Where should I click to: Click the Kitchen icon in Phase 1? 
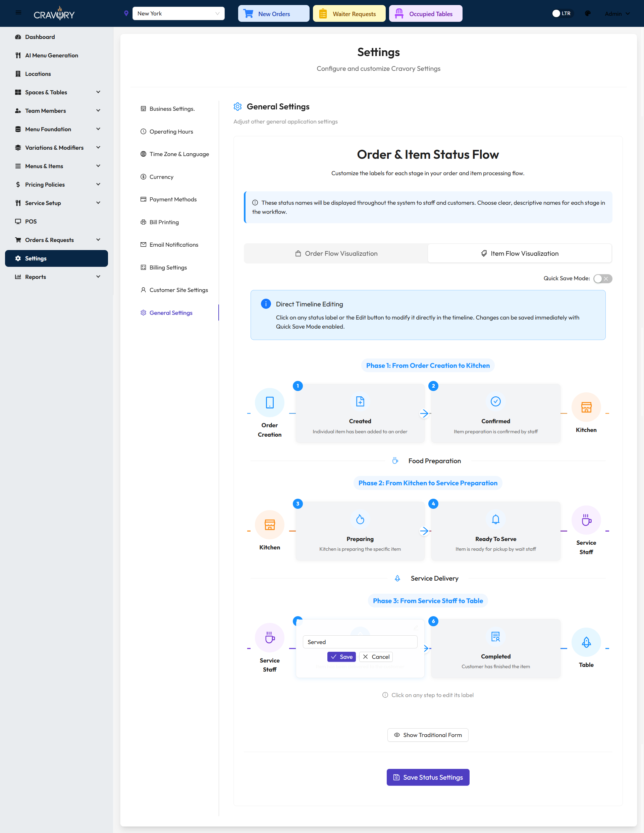[x=586, y=407]
